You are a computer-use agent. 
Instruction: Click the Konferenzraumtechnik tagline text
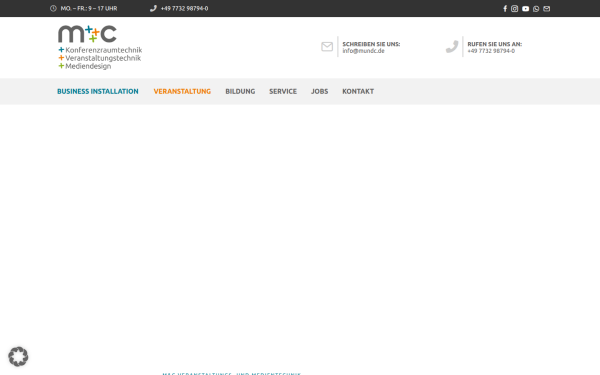click(103, 50)
